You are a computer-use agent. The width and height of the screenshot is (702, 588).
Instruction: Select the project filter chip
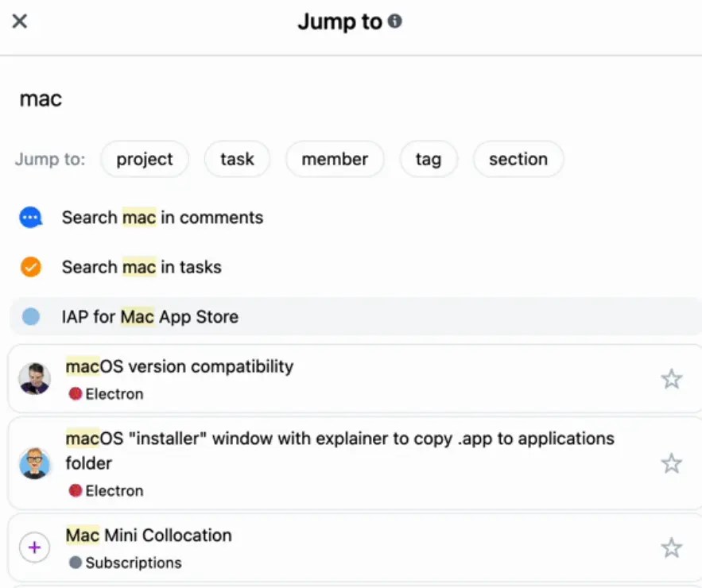(x=144, y=159)
